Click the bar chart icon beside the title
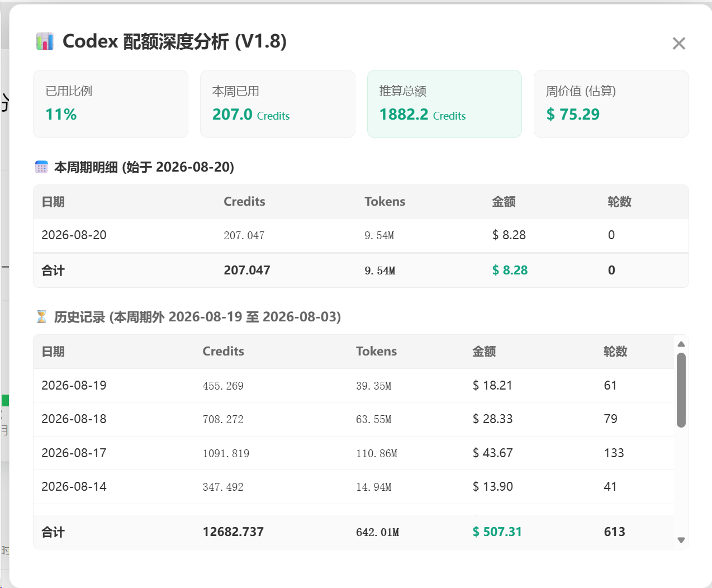This screenshot has width=712, height=588. pos(45,41)
